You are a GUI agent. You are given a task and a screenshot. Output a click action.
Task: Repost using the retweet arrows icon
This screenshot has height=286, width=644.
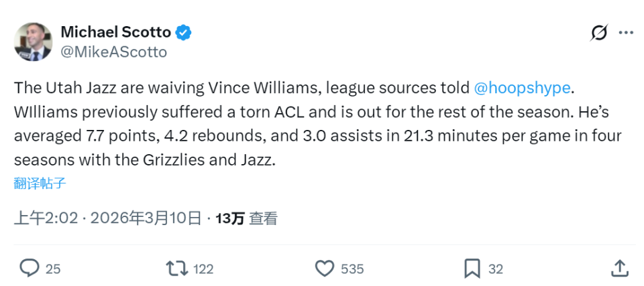click(x=177, y=269)
